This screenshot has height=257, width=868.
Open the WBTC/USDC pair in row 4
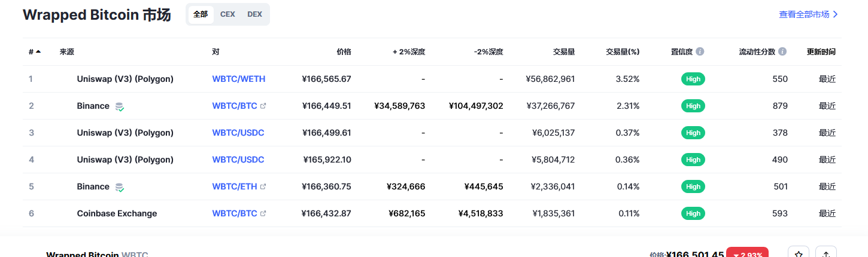(x=238, y=160)
